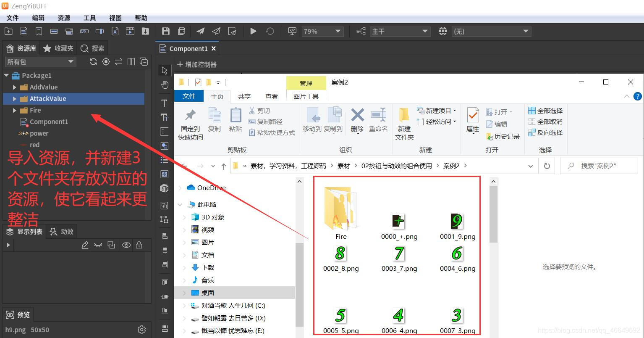Open the language (无) dropdown

491,32
